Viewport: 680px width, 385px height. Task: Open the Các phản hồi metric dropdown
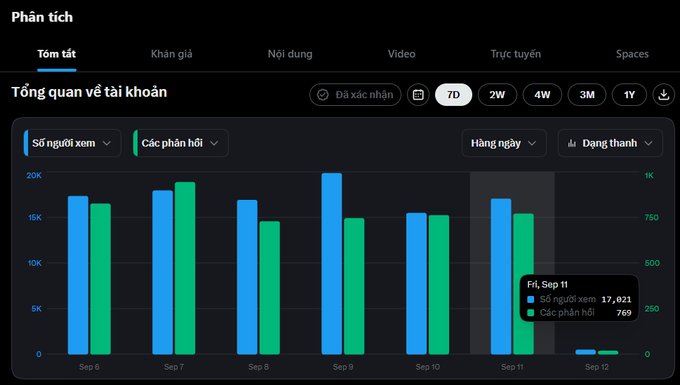(181, 143)
